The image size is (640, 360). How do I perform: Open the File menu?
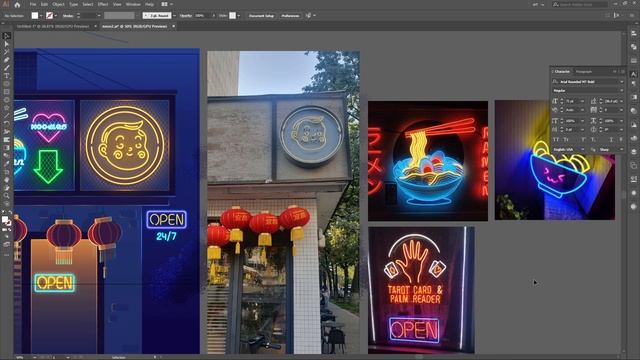[x=33, y=4]
